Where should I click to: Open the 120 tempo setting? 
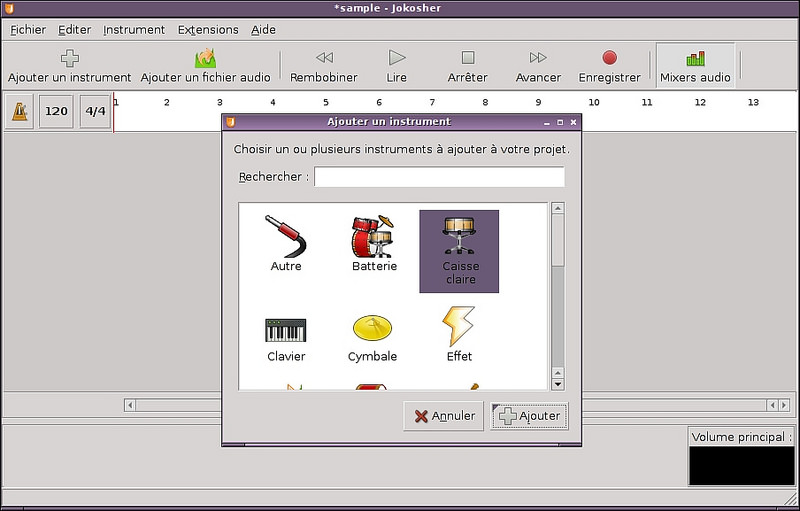point(57,112)
